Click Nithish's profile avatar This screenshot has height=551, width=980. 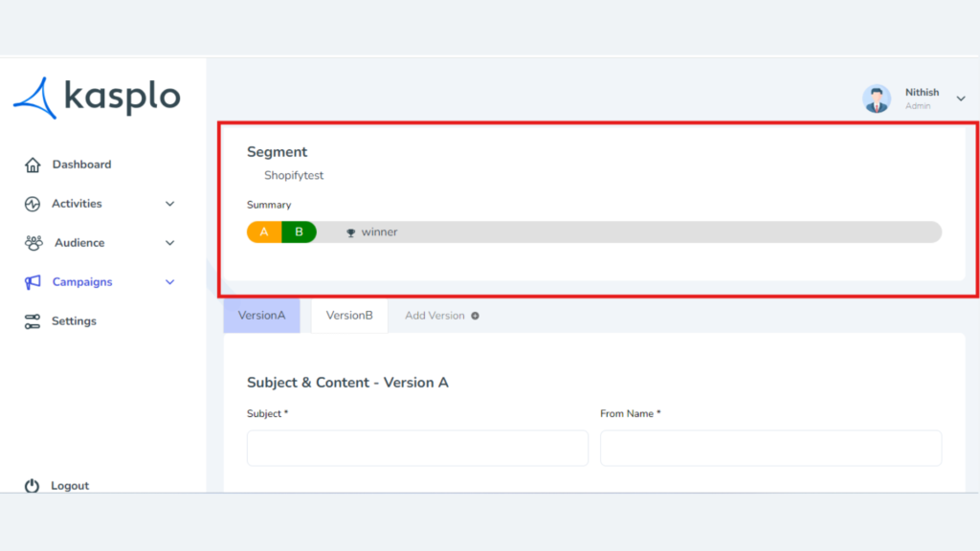(x=877, y=99)
